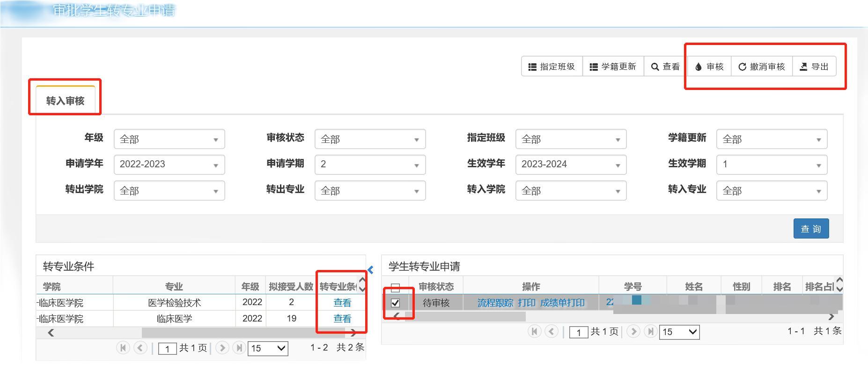Go to next page in 转专业条件 pager
Screen dimensions: 868x374
pos(222,348)
